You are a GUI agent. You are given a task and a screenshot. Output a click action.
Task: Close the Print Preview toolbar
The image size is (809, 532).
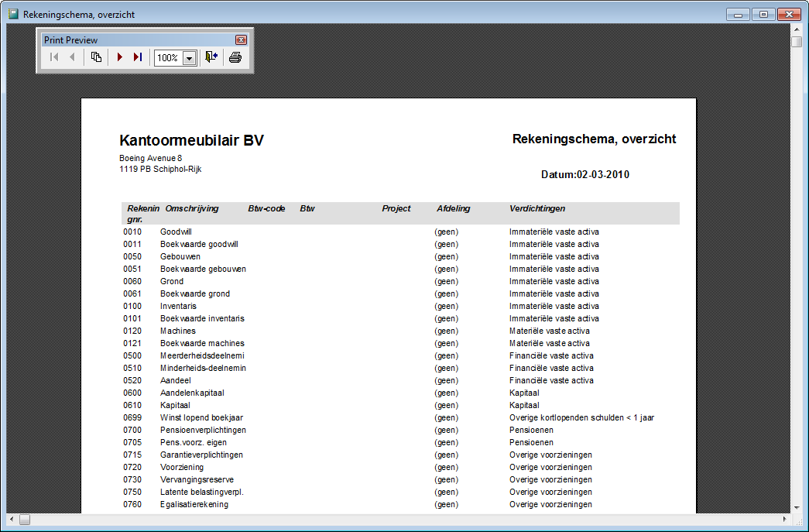click(x=241, y=39)
